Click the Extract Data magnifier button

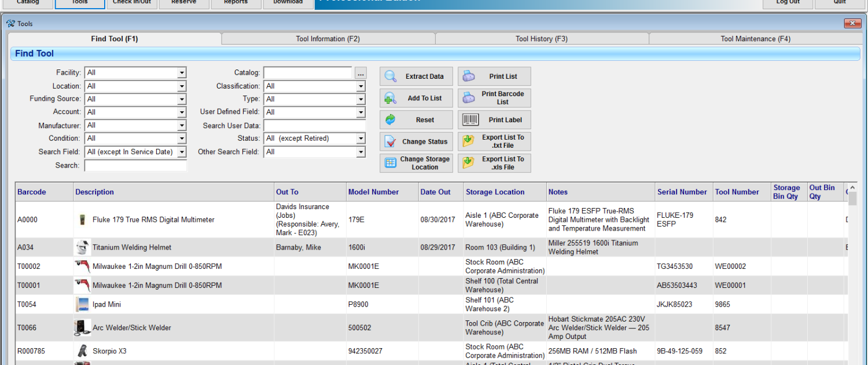[416, 76]
